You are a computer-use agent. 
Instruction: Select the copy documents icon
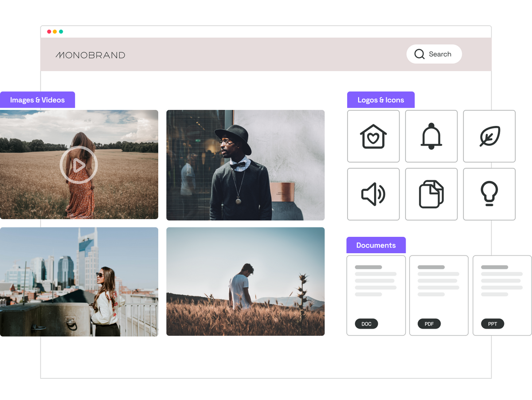[x=431, y=194]
